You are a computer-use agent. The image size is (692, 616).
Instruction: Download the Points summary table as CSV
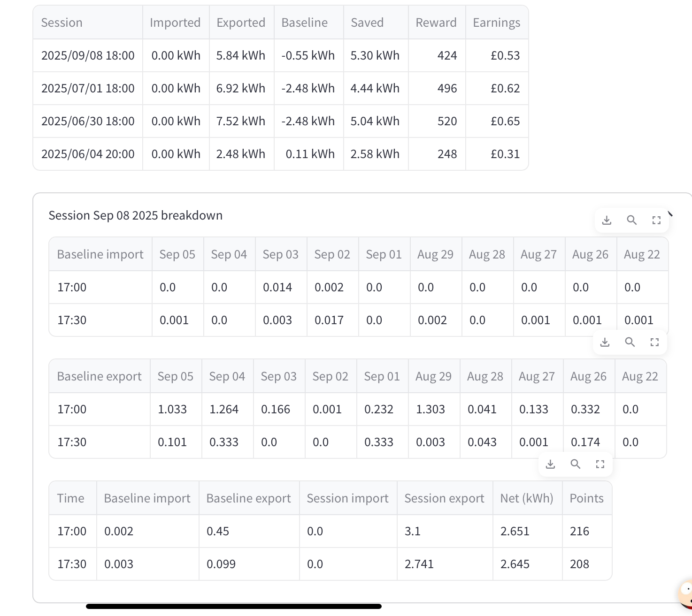[x=550, y=464]
